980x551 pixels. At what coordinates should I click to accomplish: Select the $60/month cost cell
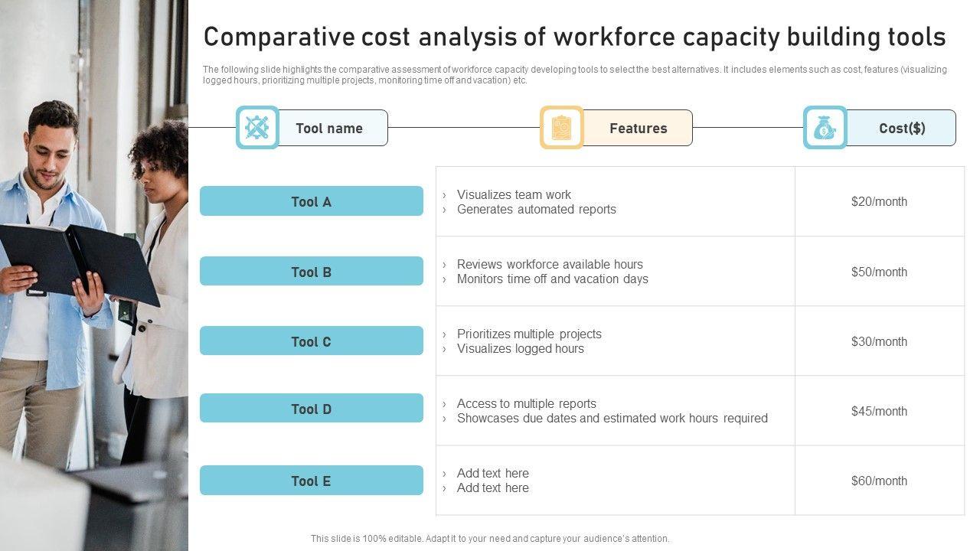click(x=879, y=481)
